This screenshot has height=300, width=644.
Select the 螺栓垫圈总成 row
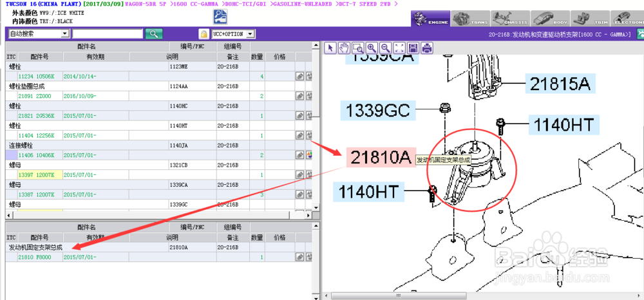point(158,86)
